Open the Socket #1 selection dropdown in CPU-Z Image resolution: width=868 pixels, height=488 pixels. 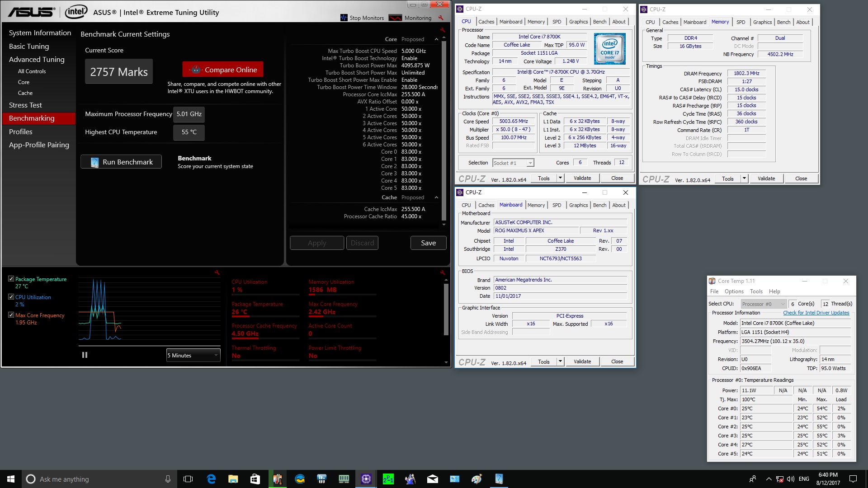point(513,163)
